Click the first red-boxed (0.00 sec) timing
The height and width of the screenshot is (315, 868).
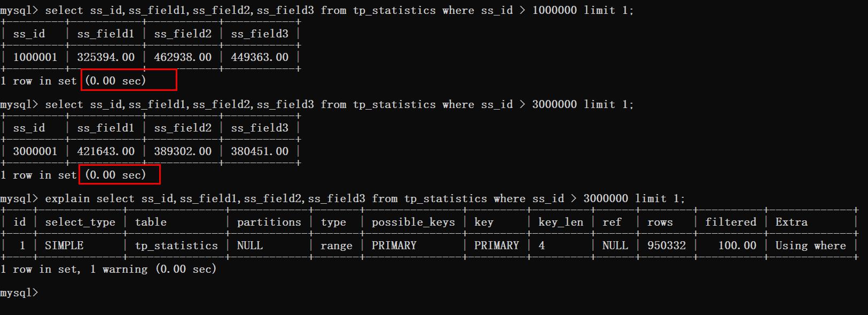115,81
